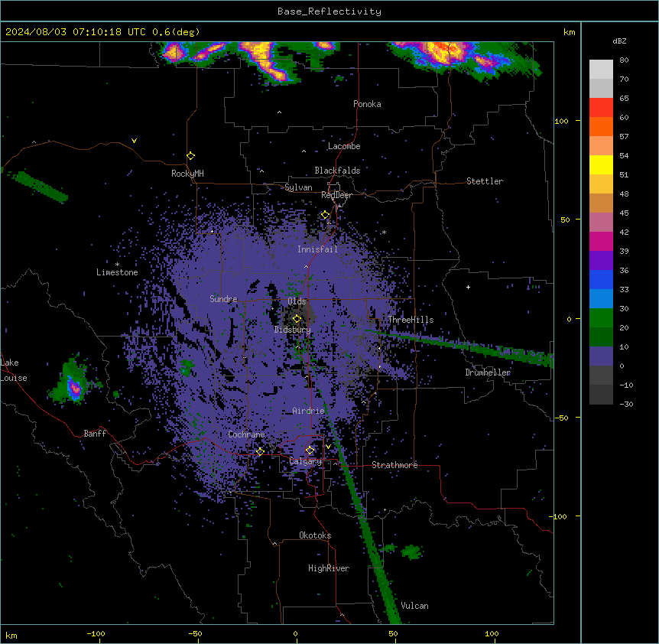659x644 pixels.
Task: Click the Strathmore city label
Action: 394,465
